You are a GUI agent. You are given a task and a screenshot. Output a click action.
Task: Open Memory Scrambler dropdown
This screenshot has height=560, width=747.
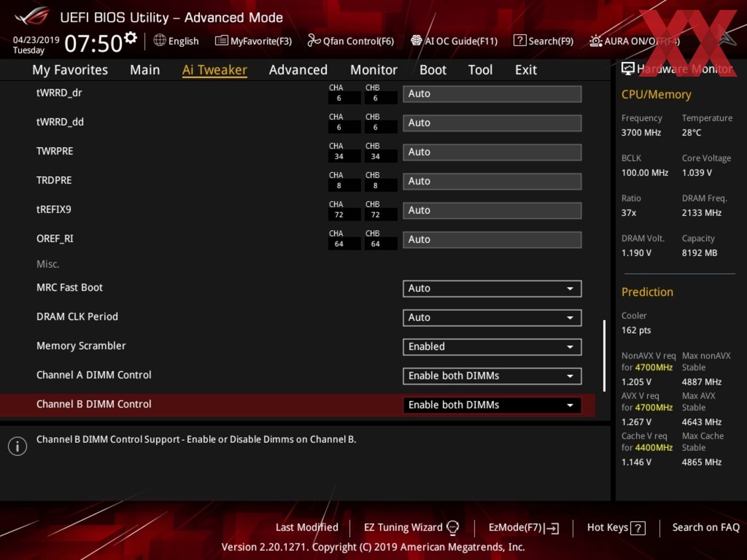click(492, 346)
